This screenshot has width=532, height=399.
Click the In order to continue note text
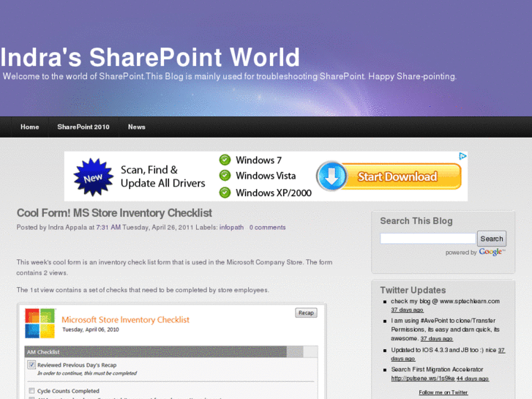coord(87,373)
